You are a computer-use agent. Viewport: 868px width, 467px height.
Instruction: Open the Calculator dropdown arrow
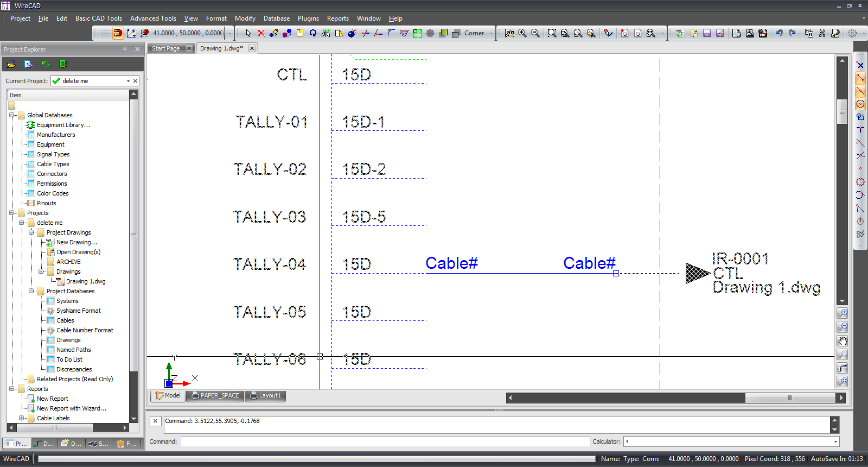pyautogui.click(x=835, y=441)
